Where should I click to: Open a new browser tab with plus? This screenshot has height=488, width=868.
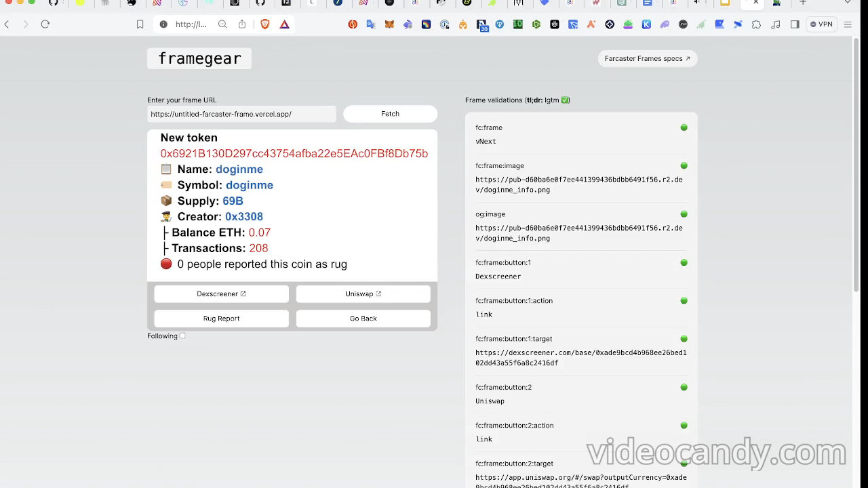(x=803, y=3)
